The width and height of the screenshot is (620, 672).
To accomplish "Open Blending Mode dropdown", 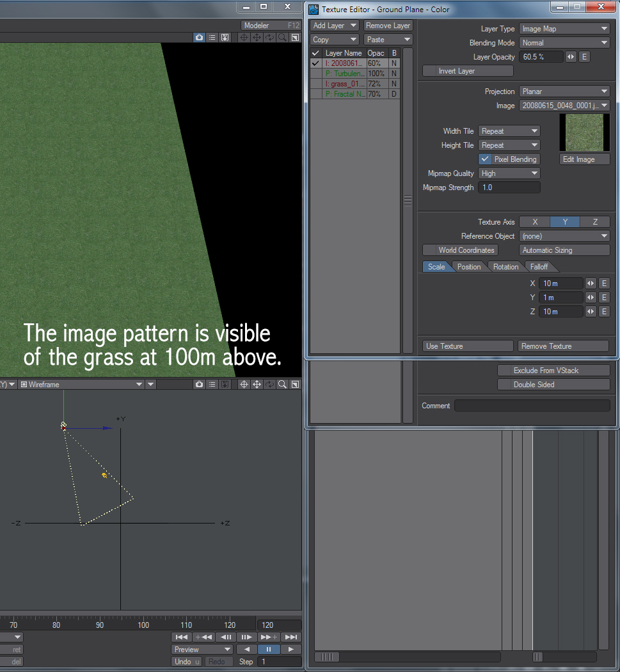I will [x=564, y=43].
